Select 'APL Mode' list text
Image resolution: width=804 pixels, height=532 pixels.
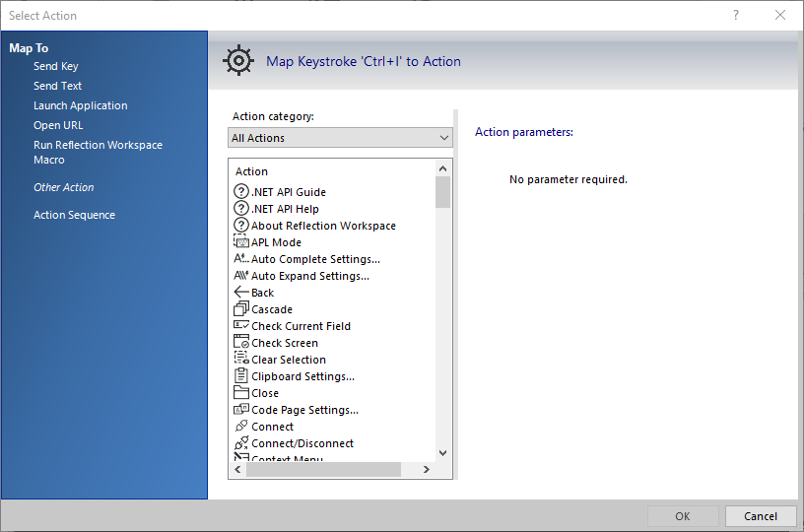[276, 242]
